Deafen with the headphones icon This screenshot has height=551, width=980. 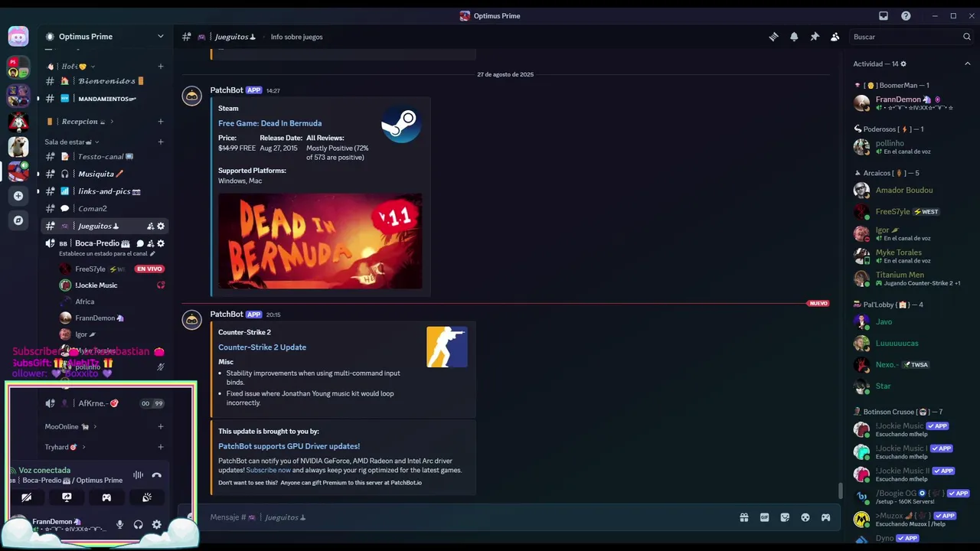(139, 524)
